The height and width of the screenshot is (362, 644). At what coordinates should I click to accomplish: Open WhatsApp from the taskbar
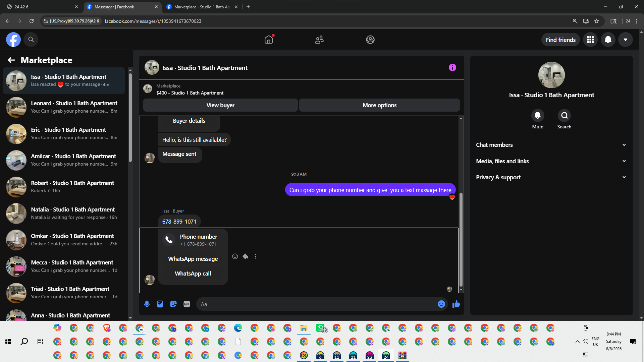tap(320, 328)
